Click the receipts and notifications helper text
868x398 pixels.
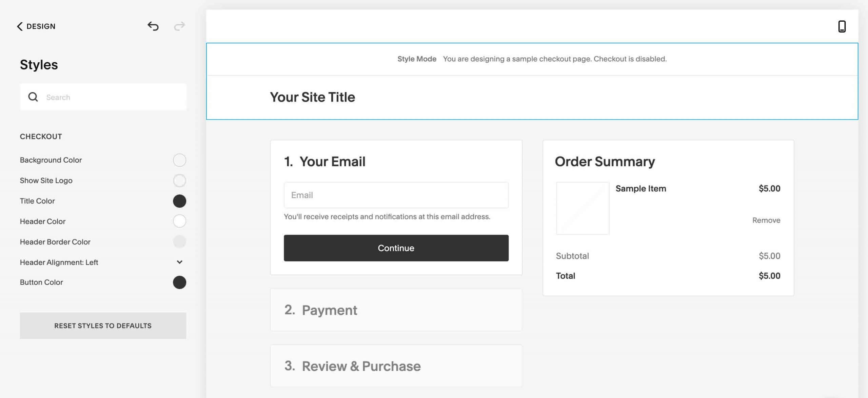tap(387, 216)
